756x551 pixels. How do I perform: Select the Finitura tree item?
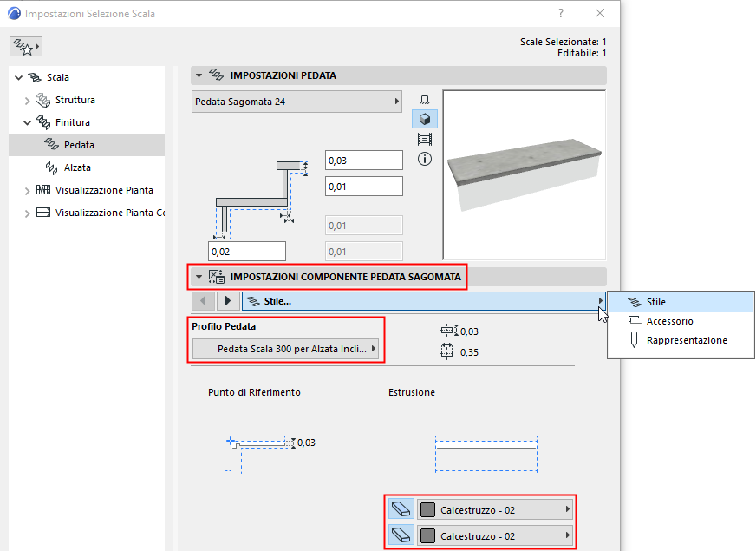tap(72, 123)
